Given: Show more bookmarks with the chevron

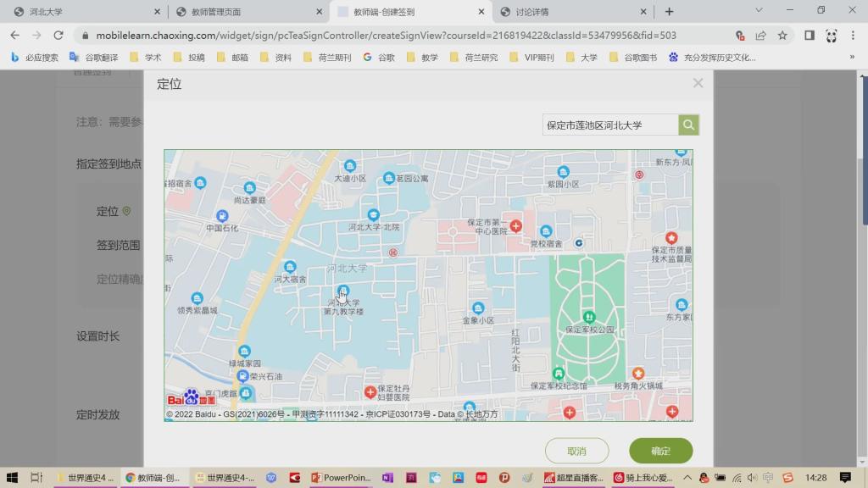Looking at the screenshot, I should tap(852, 57).
